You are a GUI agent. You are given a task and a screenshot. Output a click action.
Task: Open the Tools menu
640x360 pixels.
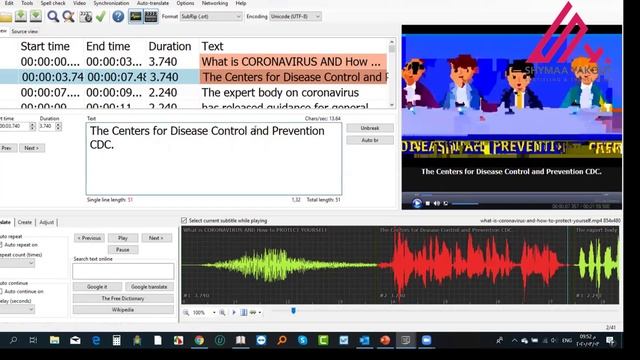[x=27, y=3]
